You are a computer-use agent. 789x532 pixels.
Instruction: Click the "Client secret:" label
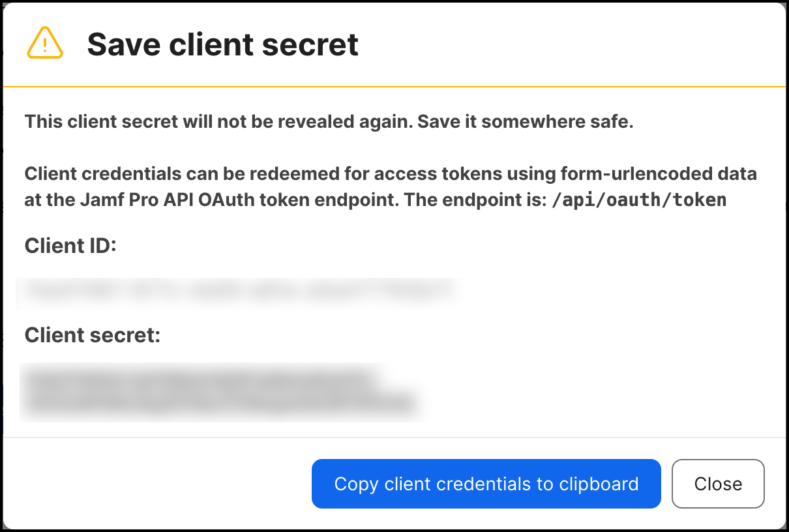click(92, 335)
